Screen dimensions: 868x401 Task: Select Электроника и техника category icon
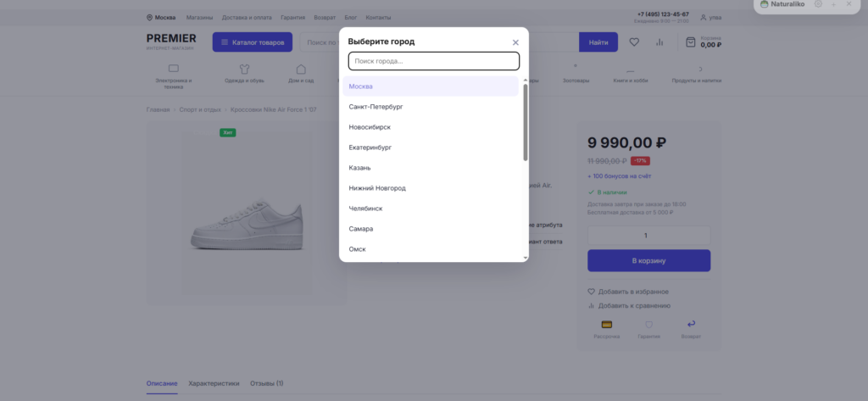173,69
